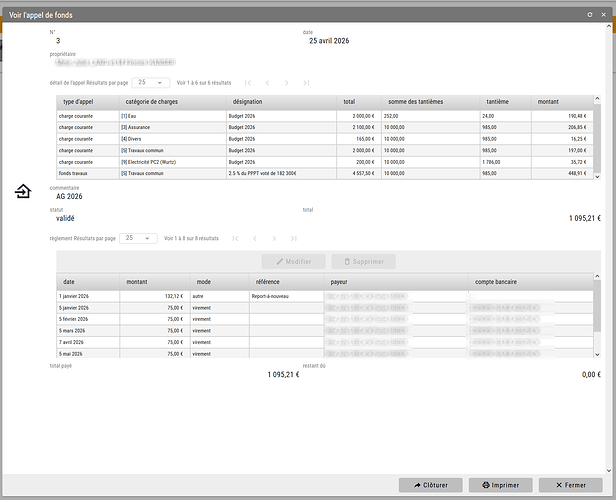Click the refresh icon in dialog title bar
The width and height of the screenshot is (616, 500).
pos(590,15)
